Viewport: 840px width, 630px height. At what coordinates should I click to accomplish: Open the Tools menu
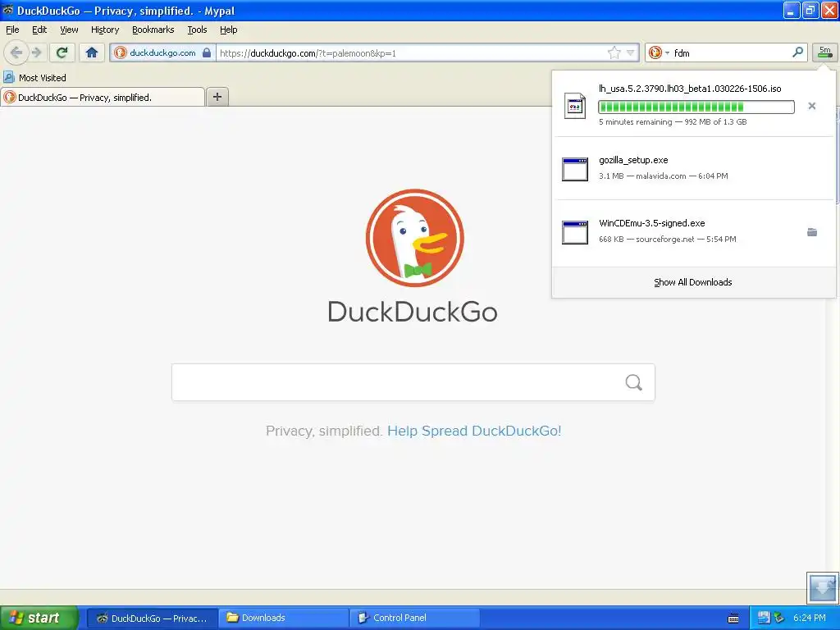click(197, 30)
